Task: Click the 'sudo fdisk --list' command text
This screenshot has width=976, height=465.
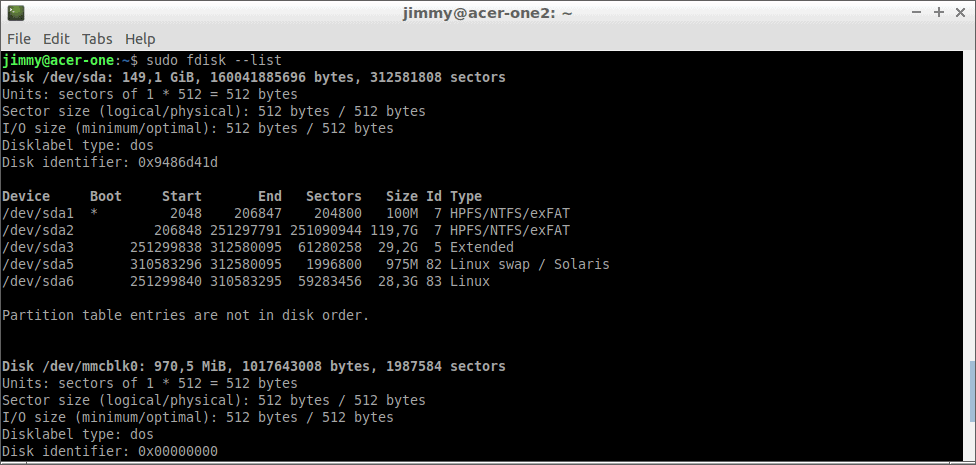Action: click(214, 60)
